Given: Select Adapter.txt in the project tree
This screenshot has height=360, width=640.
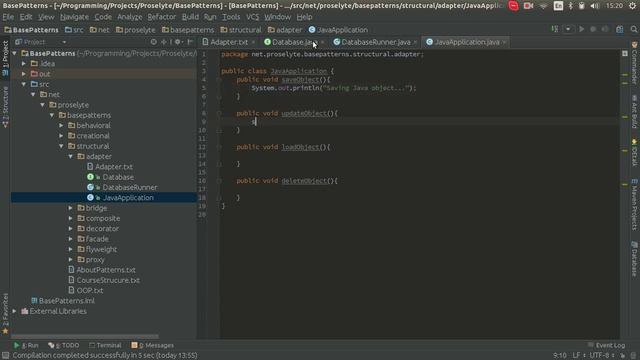Looking at the screenshot, I should (109, 167).
